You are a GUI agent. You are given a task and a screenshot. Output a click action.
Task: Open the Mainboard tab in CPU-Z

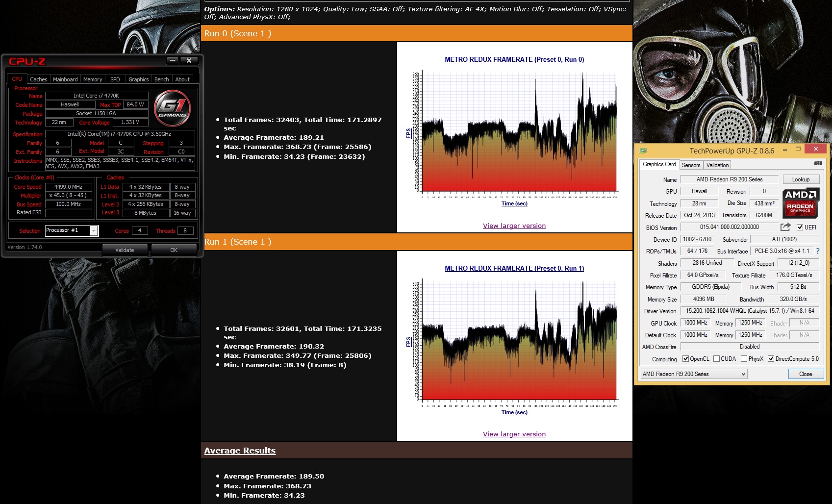point(65,79)
